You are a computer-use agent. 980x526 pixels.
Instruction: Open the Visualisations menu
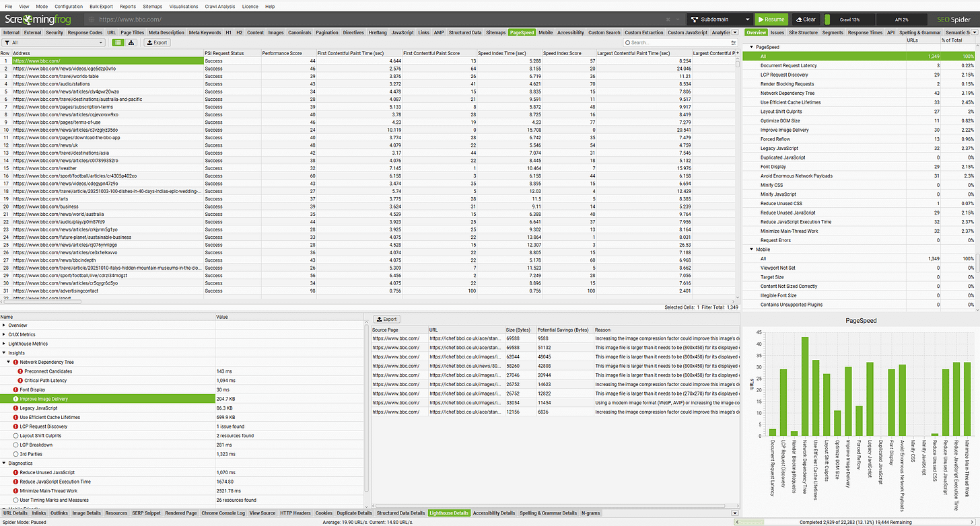(x=184, y=6)
